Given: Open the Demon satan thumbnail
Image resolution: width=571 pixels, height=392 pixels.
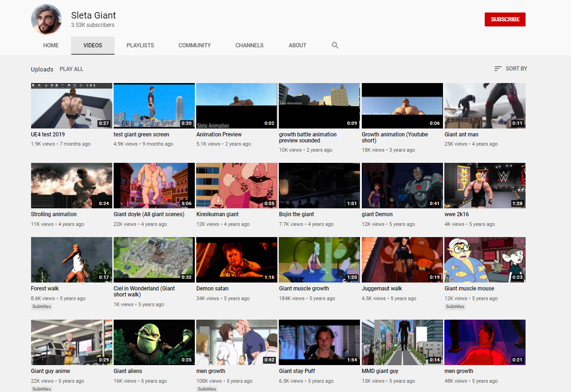Looking at the screenshot, I should point(237,260).
